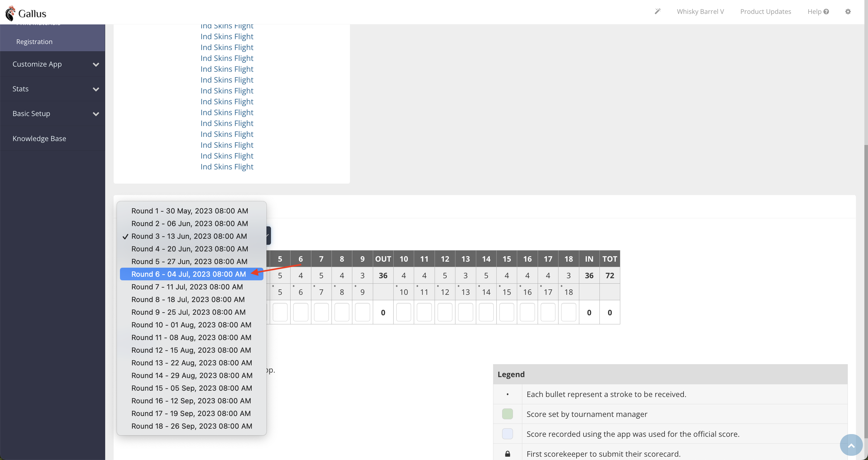Select Round 9 - 25 Jul, 2023
The height and width of the screenshot is (460, 868).
click(191, 312)
